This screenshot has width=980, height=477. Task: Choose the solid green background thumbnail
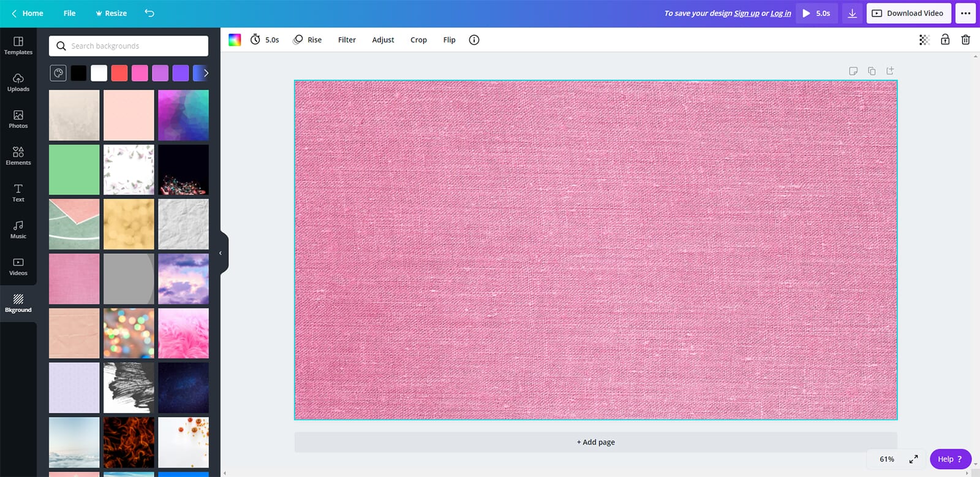click(x=74, y=170)
